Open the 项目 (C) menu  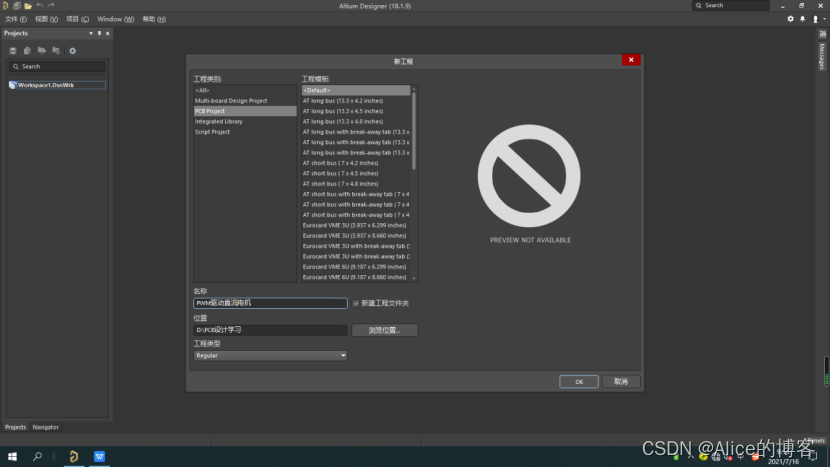(77, 19)
